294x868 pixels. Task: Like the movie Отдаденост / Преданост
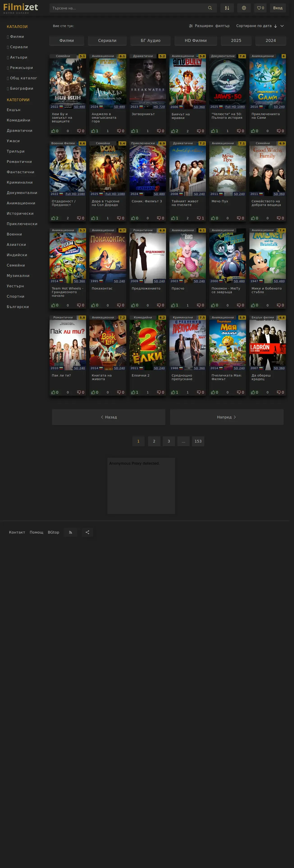pos(53,218)
